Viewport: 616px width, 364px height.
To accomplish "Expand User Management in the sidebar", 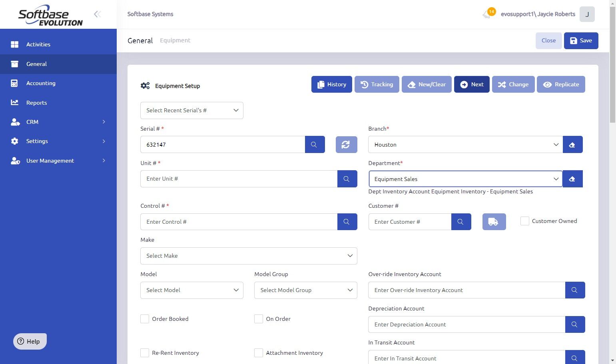I will (x=58, y=161).
